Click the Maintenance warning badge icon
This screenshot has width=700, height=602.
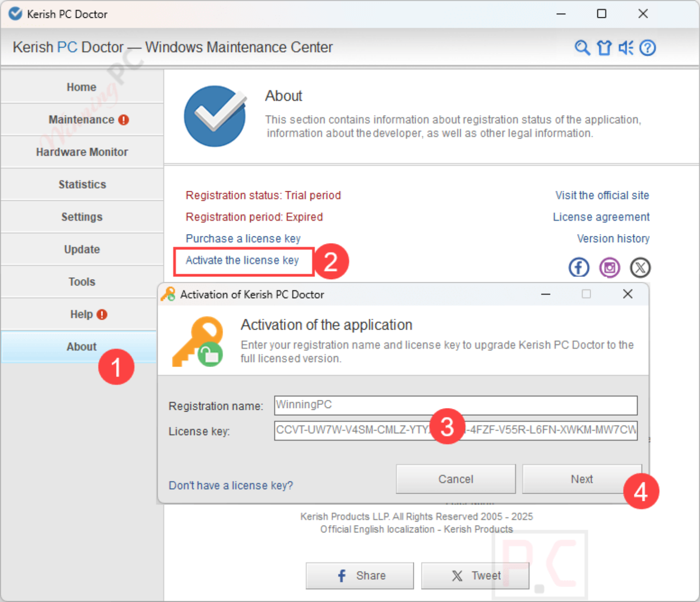(x=124, y=119)
